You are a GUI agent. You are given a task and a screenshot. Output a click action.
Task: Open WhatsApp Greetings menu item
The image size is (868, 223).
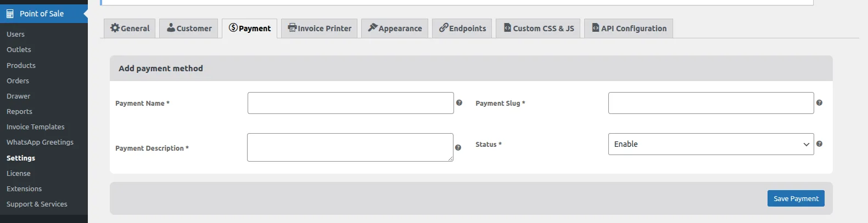point(40,142)
